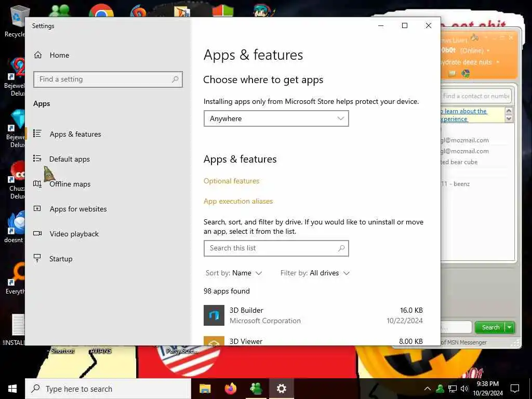The height and width of the screenshot is (399, 532).
Task: Select the 3D Viewer app entry
Action: pos(313,341)
